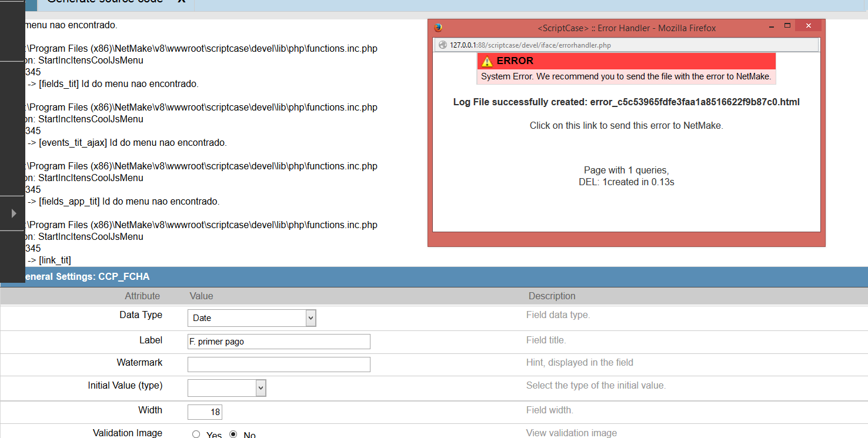Click the 'Field title.' description
Screen dimensions: 868x438
pyautogui.click(x=546, y=340)
